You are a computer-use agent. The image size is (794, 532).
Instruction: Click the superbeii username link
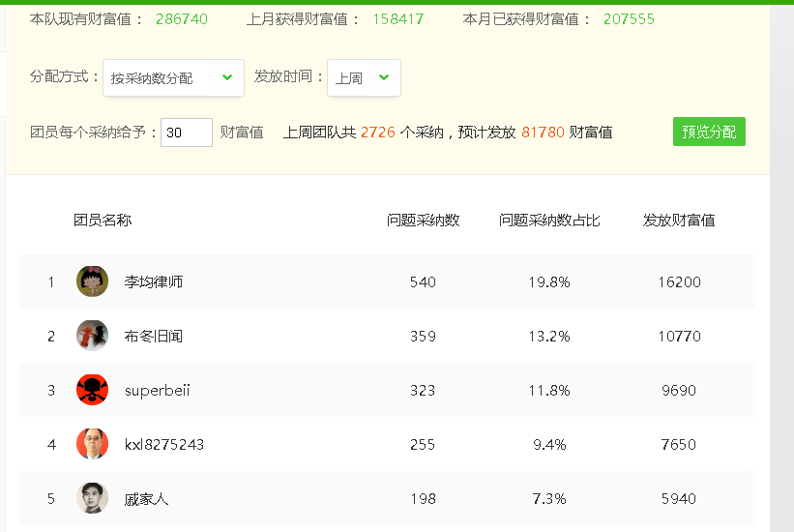tap(157, 391)
